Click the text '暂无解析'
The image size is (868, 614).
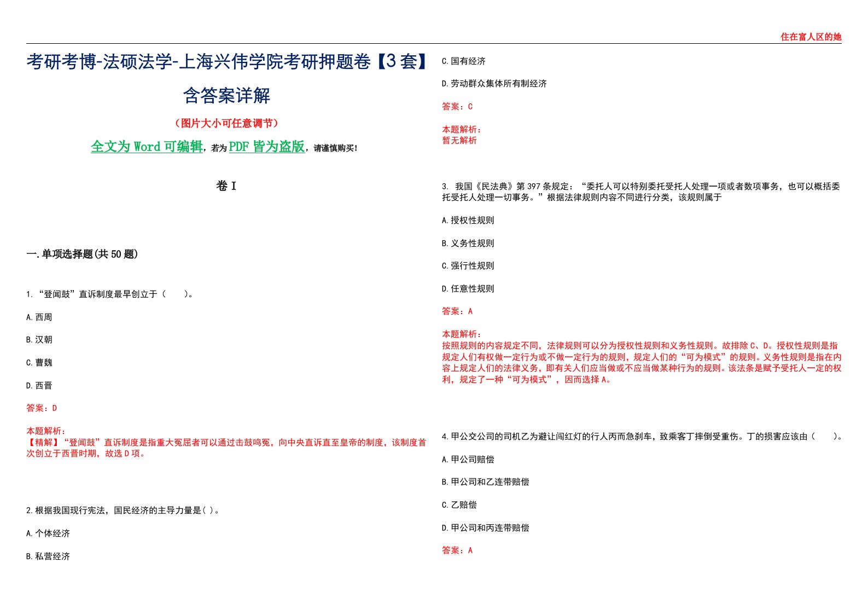click(x=459, y=141)
